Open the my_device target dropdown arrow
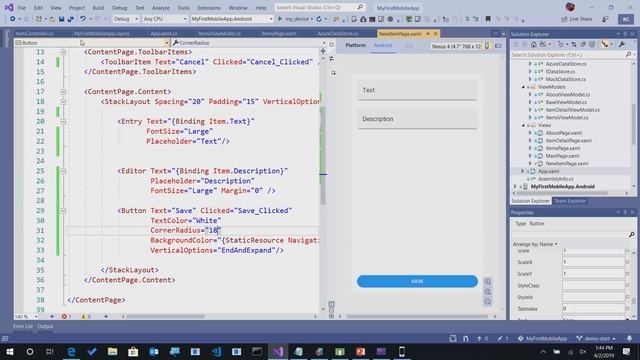 click(x=312, y=19)
